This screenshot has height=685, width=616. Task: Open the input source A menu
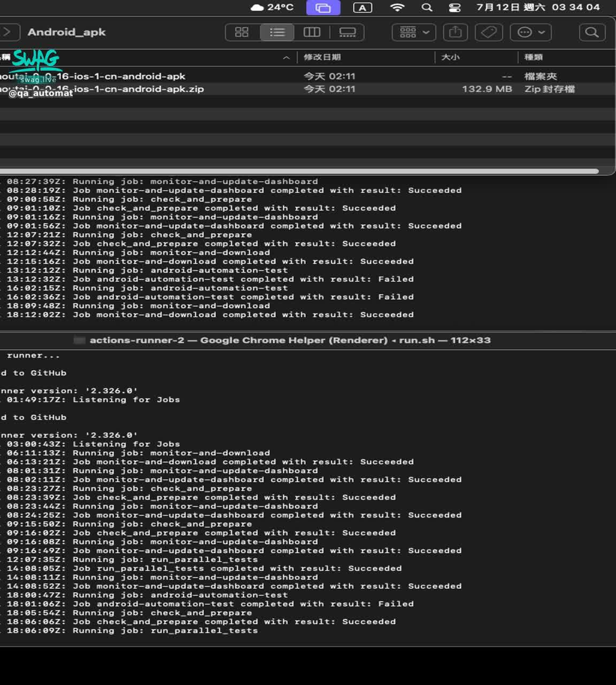[x=363, y=7]
